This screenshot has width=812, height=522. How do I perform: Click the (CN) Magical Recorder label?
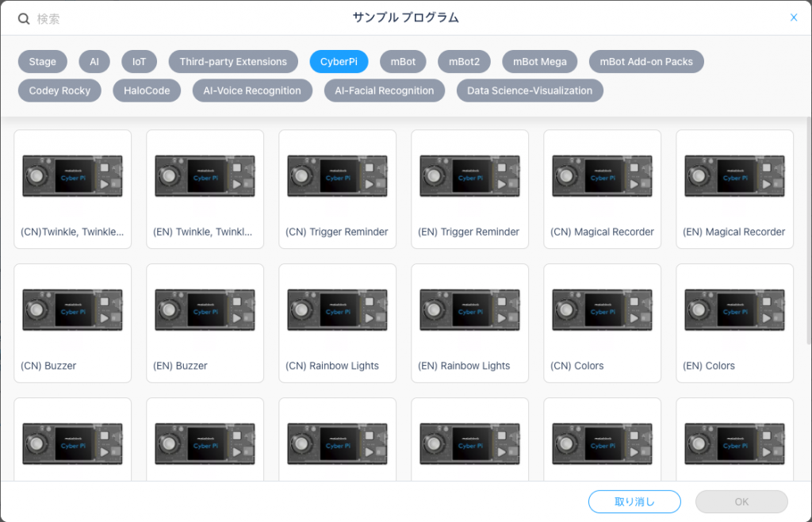(x=603, y=232)
